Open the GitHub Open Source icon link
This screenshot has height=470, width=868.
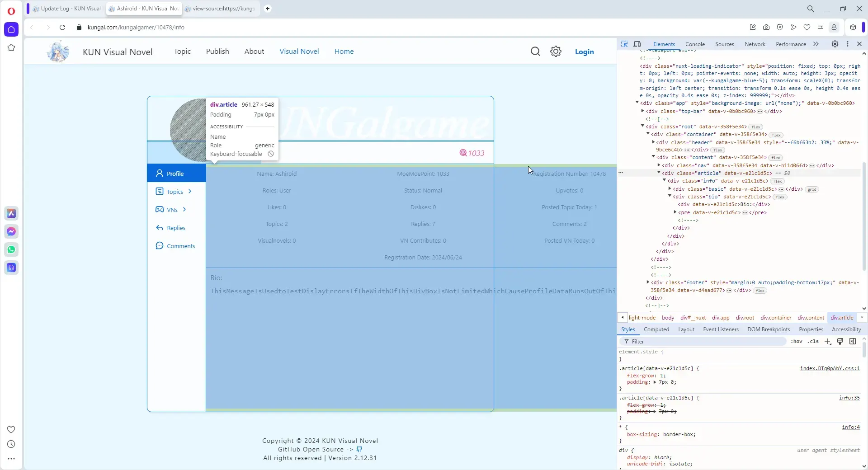359,449
